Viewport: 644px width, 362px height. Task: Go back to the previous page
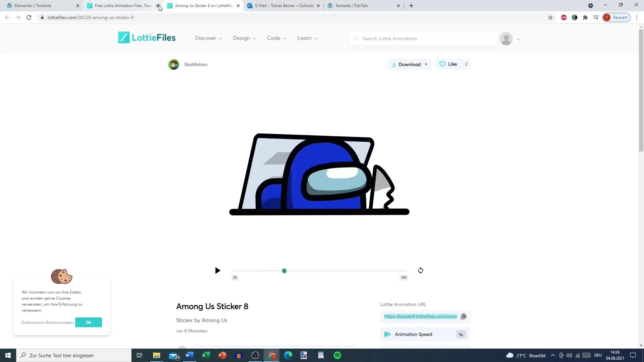(7, 17)
